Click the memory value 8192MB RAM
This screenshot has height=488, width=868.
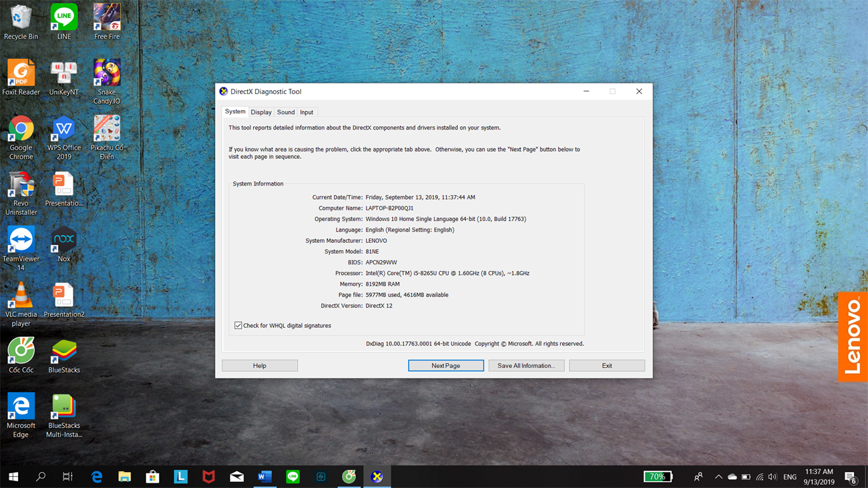(383, 284)
